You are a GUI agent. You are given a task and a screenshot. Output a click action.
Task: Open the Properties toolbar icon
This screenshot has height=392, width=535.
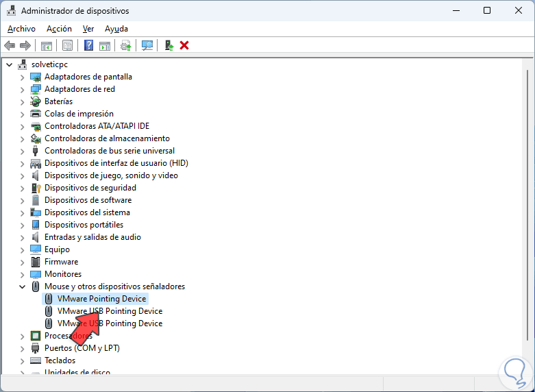coord(68,45)
